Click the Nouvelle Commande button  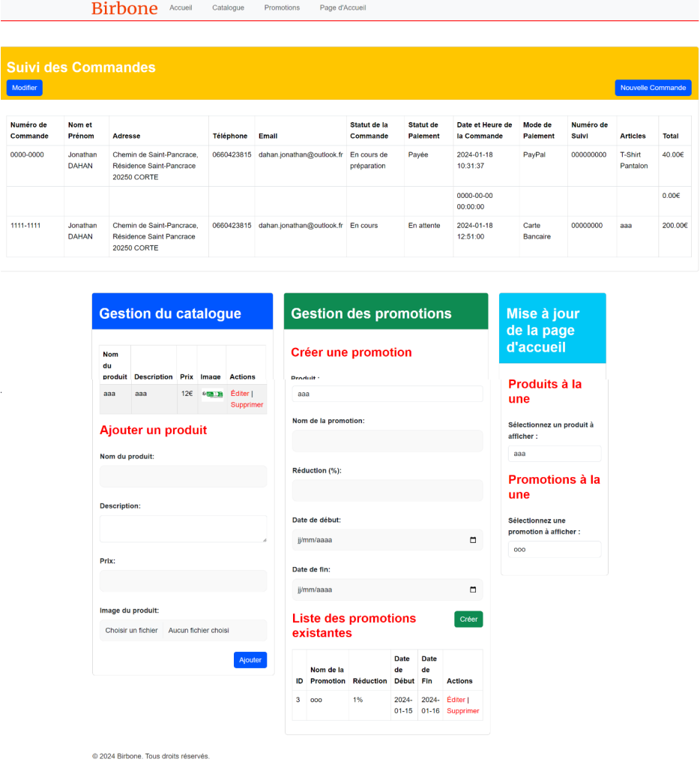pyautogui.click(x=653, y=88)
